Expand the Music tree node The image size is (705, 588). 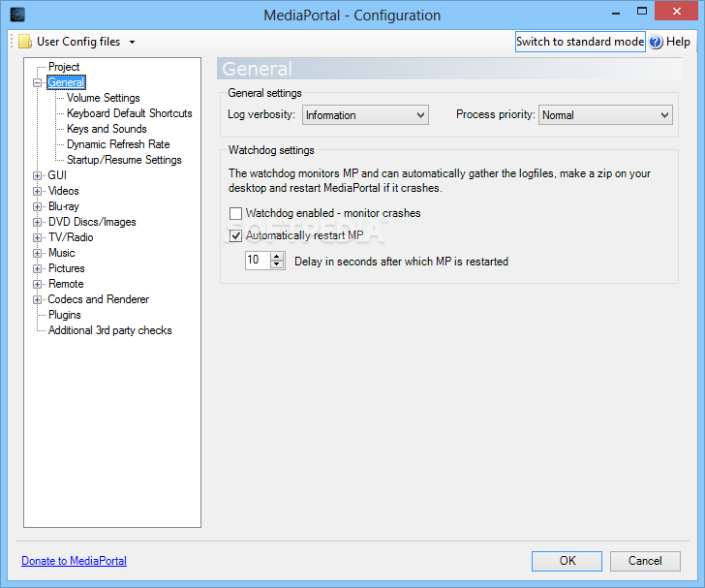pos(38,253)
